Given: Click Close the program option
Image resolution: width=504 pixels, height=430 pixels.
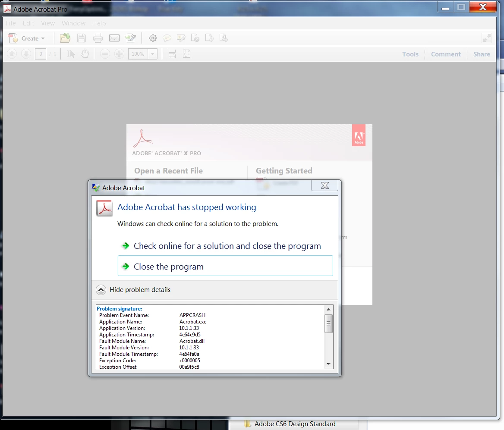Looking at the screenshot, I should [x=225, y=266].
